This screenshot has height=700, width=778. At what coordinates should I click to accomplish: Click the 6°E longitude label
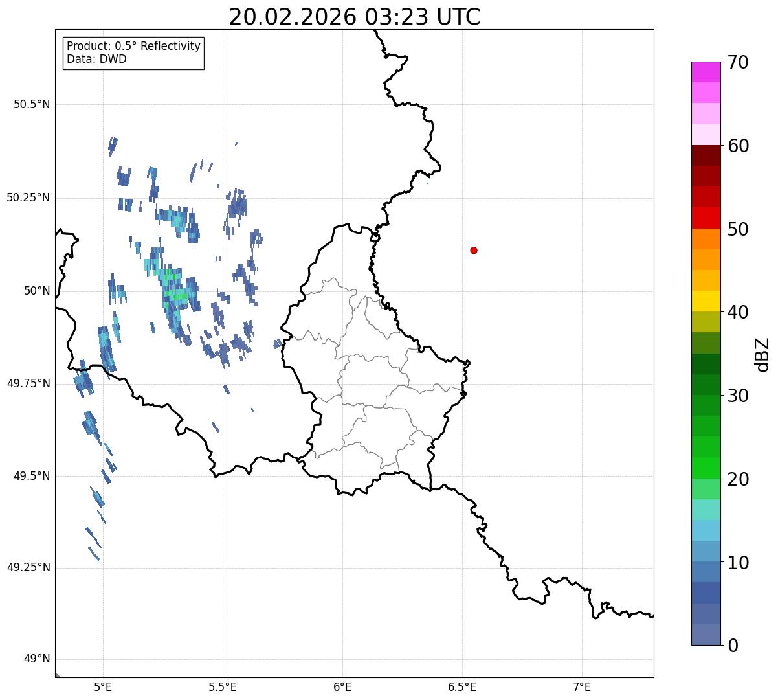pyautogui.click(x=342, y=686)
